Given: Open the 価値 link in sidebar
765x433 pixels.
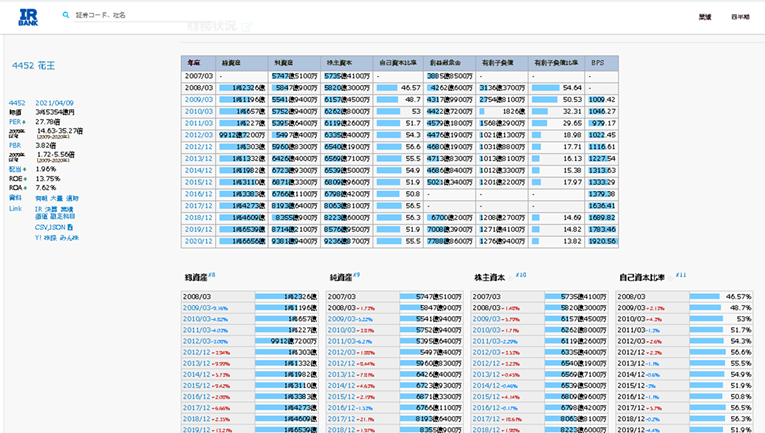Looking at the screenshot, I should (x=41, y=216).
